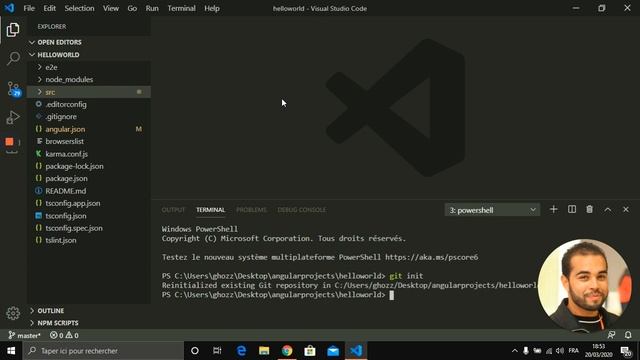Switch to the DEBUG CONSOLE tab
This screenshot has width=640, height=360.
click(302, 210)
